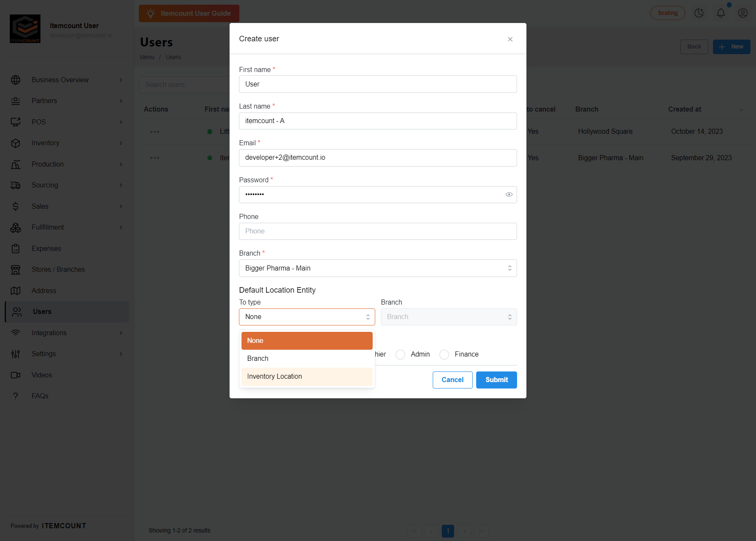
Task: Click the Expenses clipboard icon
Action: 16,249
